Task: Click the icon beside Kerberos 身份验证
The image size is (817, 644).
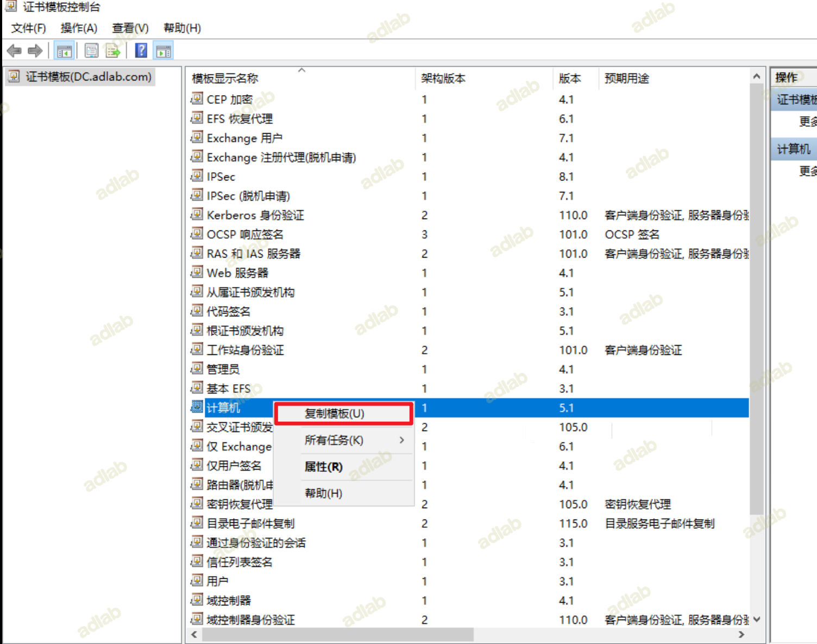Action: coord(197,215)
